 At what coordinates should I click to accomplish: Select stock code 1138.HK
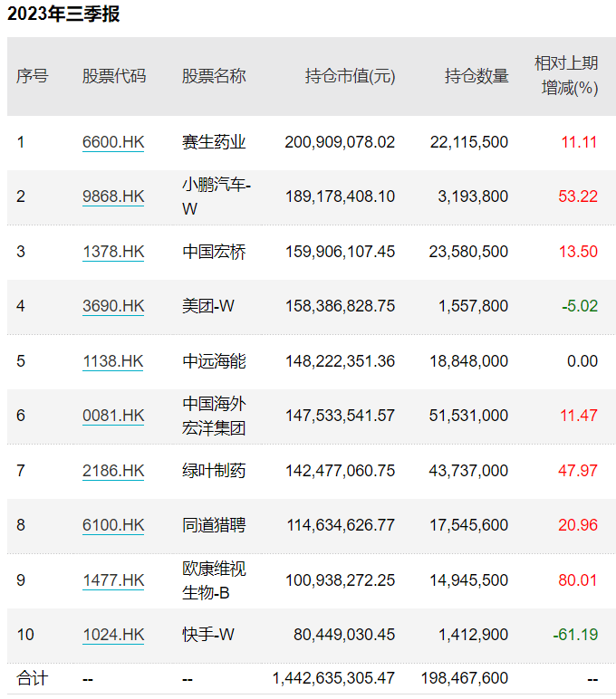(112, 361)
